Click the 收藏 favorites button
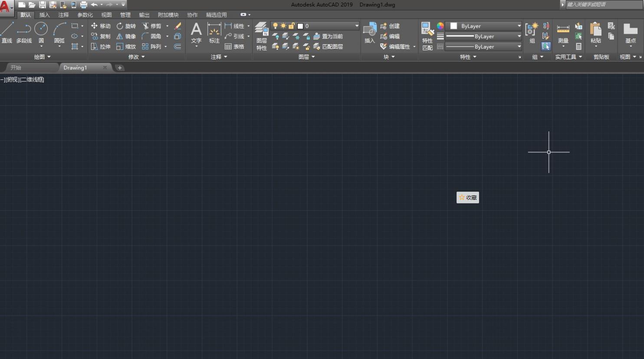The width and height of the screenshot is (644, 359). (468, 197)
